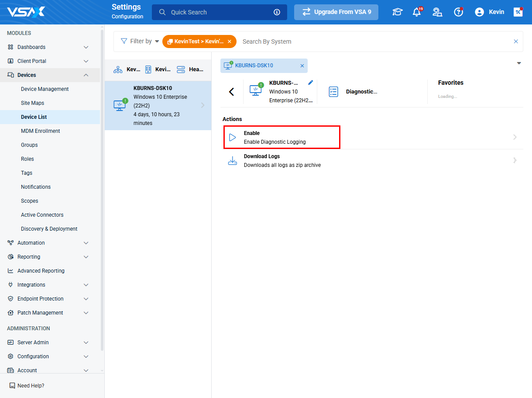Click the back arrow in device panel
This screenshot has height=398, width=532.
(232, 92)
